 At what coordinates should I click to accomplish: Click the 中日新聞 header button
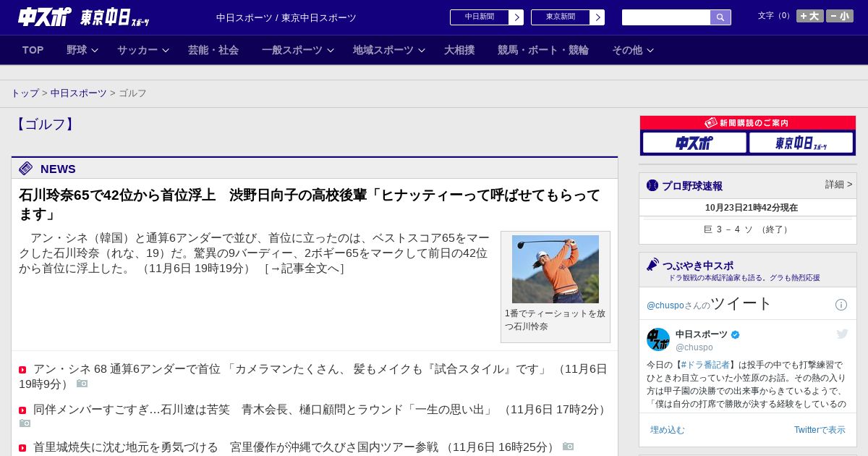(x=480, y=17)
